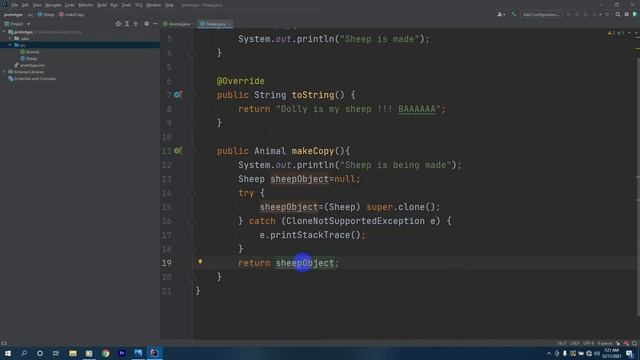640x360 pixels.
Task: Click the Search Everywhere magnifier icon
Action: click(x=618, y=15)
